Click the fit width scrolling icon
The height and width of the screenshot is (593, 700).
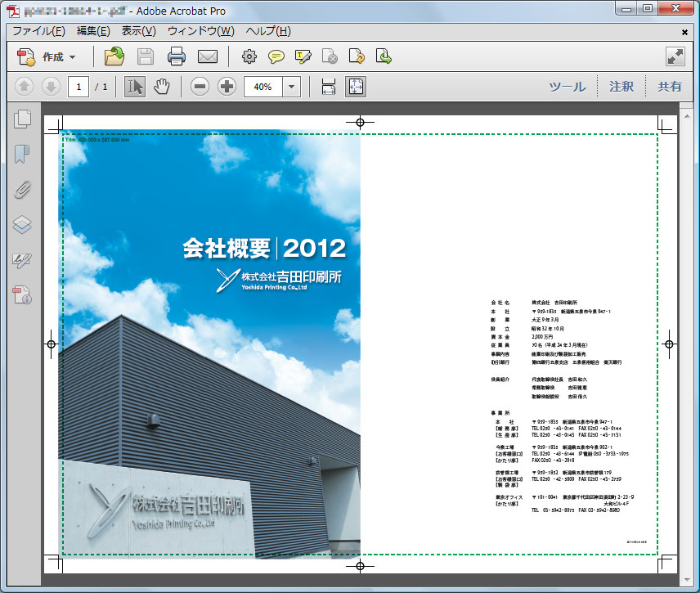click(329, 86)
